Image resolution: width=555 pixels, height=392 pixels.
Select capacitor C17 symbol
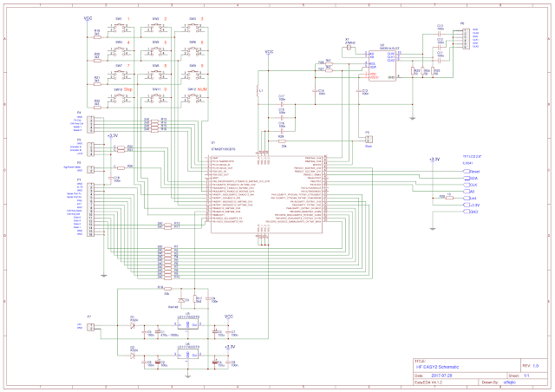pyautogui.click(x=282, y=104)
